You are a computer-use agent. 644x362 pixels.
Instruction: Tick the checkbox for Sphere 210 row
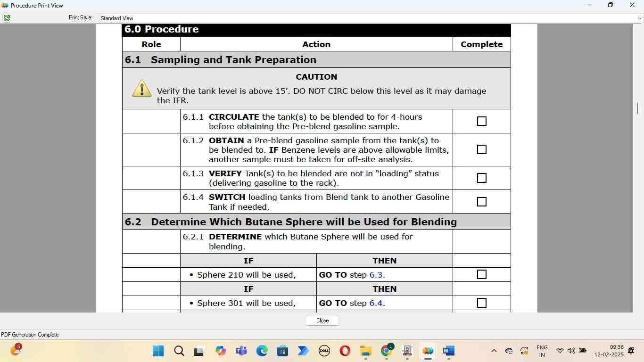[x=481, y=274]
